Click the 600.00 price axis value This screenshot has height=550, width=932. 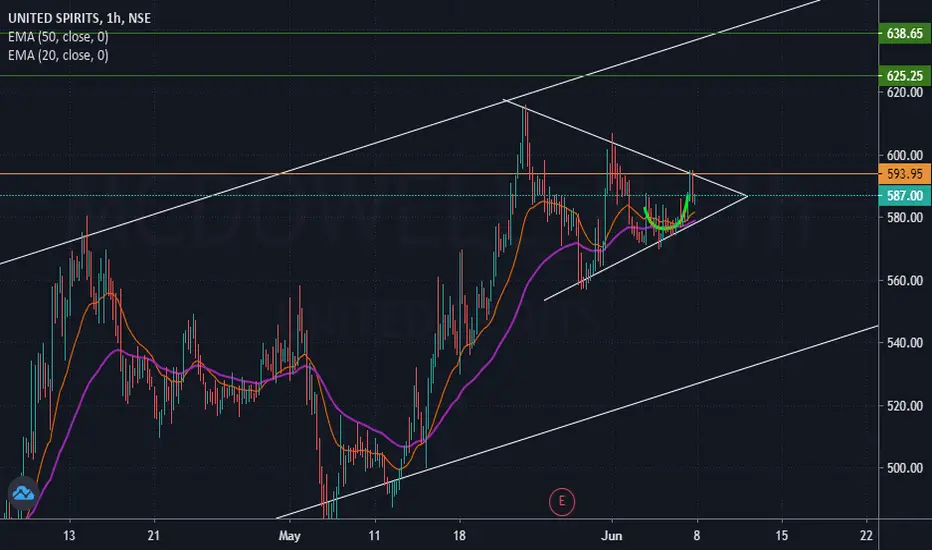905,155
